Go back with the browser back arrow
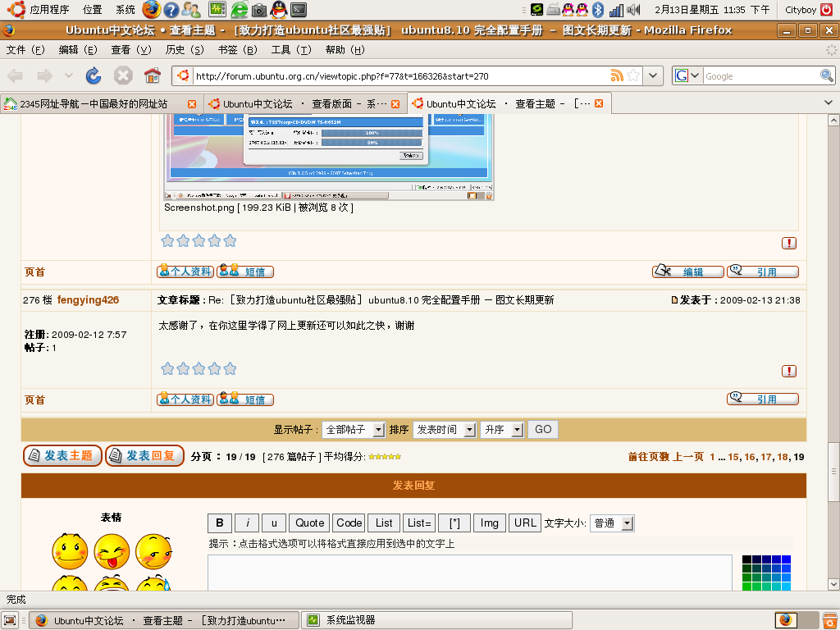The image size is (840, 630). (16, 75)
